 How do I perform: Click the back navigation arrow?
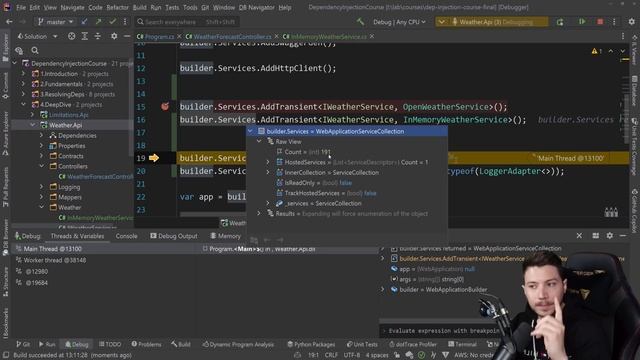(9, 22)
